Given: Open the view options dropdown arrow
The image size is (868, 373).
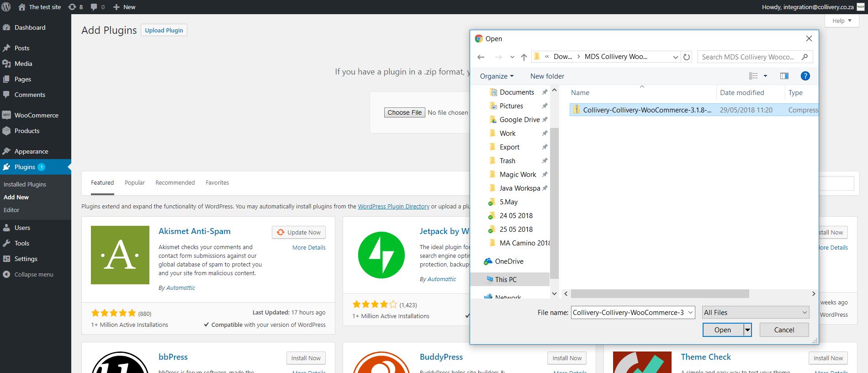Looking at the screenshot, I should point(765,76).
